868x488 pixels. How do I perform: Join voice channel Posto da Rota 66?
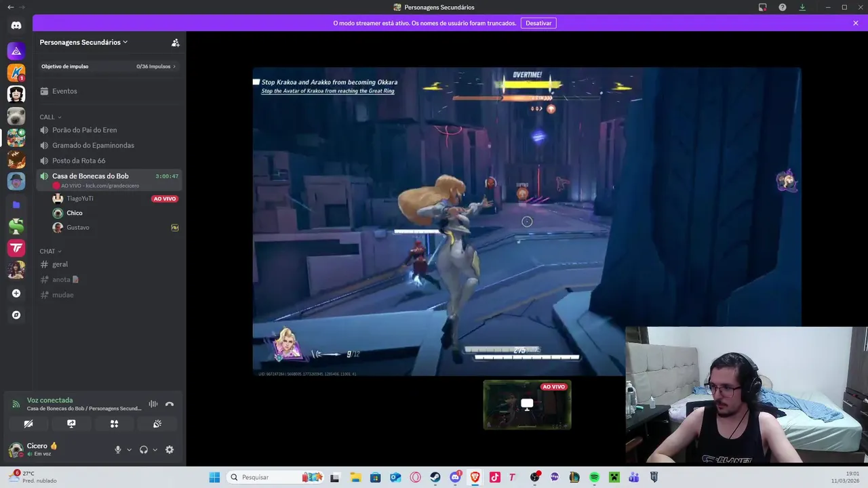[108, 161]
